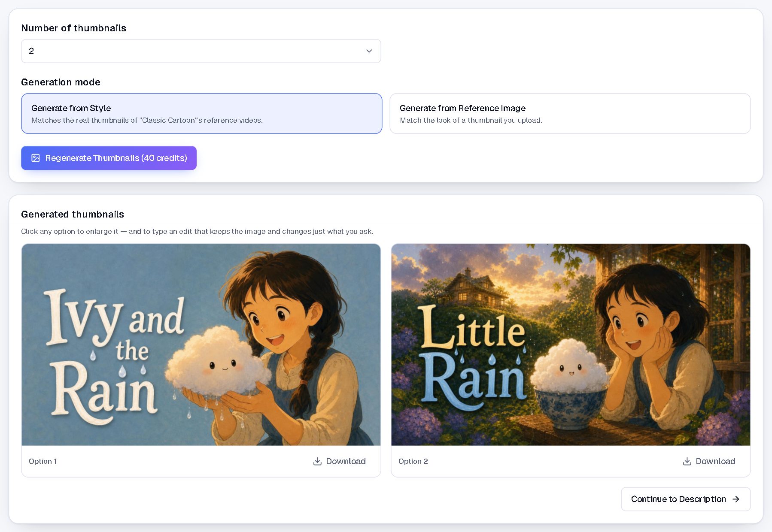Image resolution: width=772 pixels, height=532 pixels.
Task: Open the Number of thumbnails dropdown
Action: [201, 51]
